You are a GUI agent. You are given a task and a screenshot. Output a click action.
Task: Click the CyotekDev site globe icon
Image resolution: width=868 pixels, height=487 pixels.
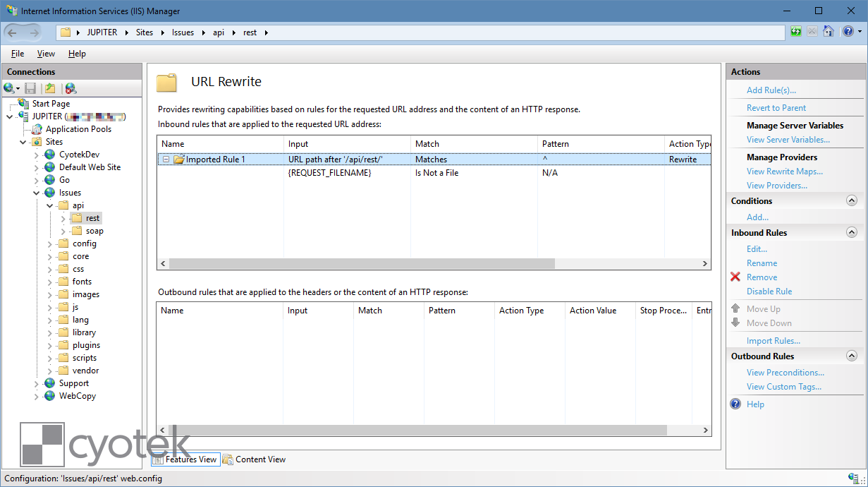click(49, 155)
